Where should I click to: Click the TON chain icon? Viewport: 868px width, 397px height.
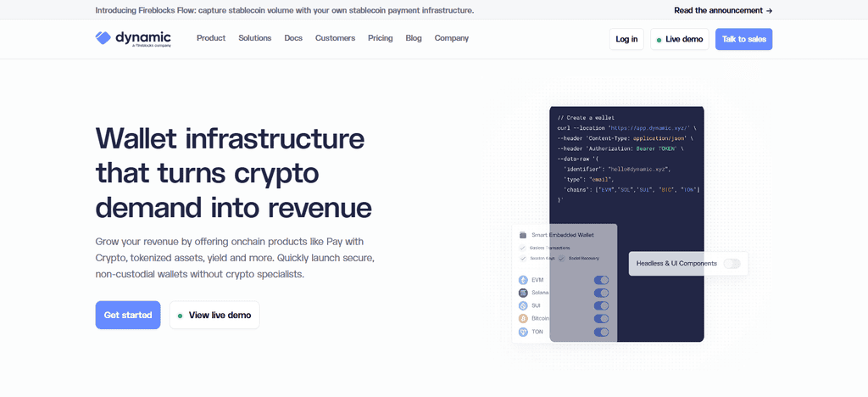pos(523,333)
